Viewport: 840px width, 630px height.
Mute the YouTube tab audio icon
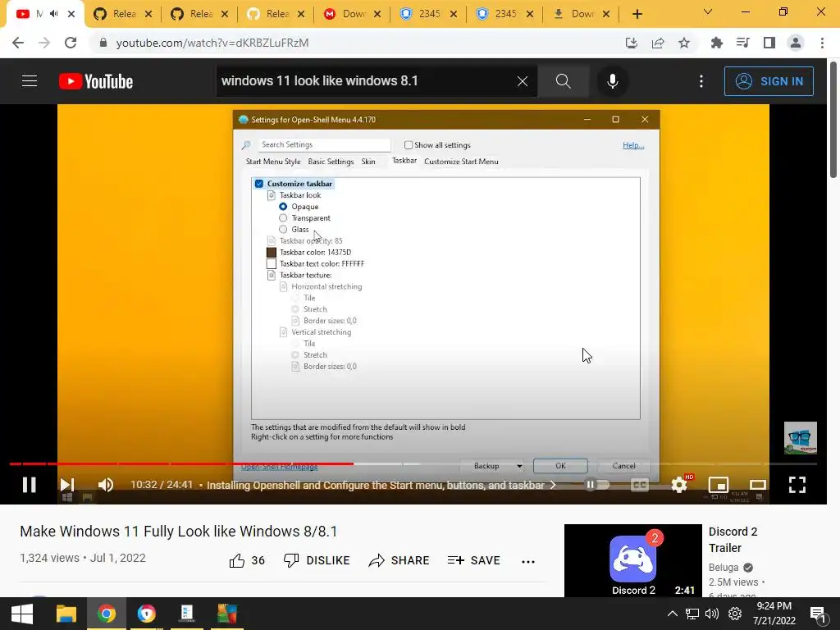point(53,14)
